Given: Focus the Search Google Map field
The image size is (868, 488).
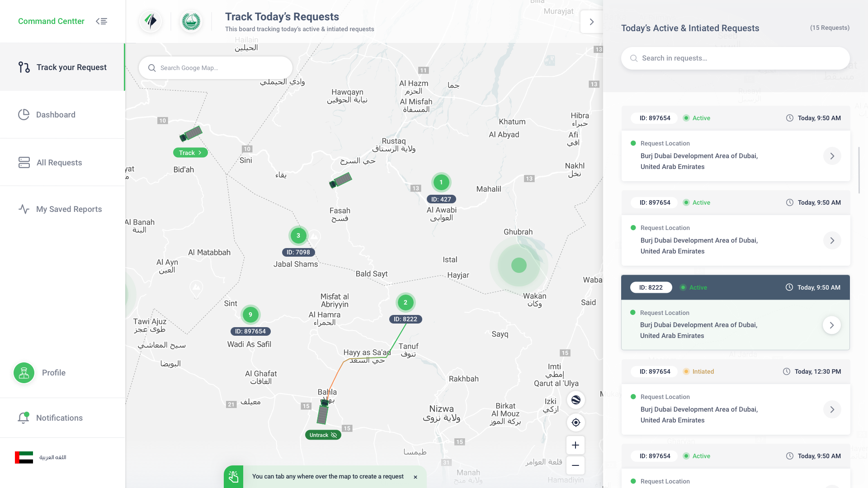Looking at the screenshot, I should (x=216, y=68).
